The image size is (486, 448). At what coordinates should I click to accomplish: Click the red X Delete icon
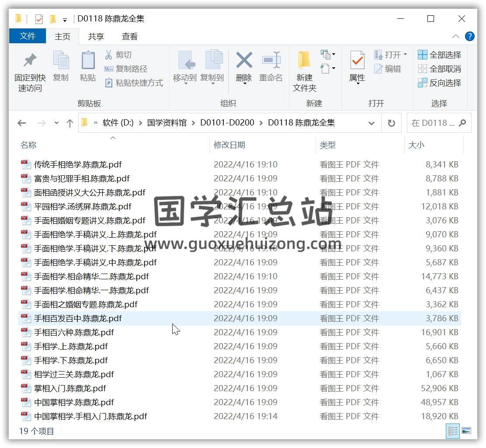click(x=244, y=60)
